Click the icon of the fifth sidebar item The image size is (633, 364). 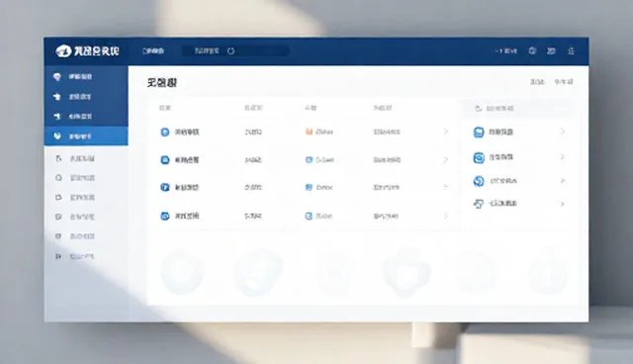[58, 158]
